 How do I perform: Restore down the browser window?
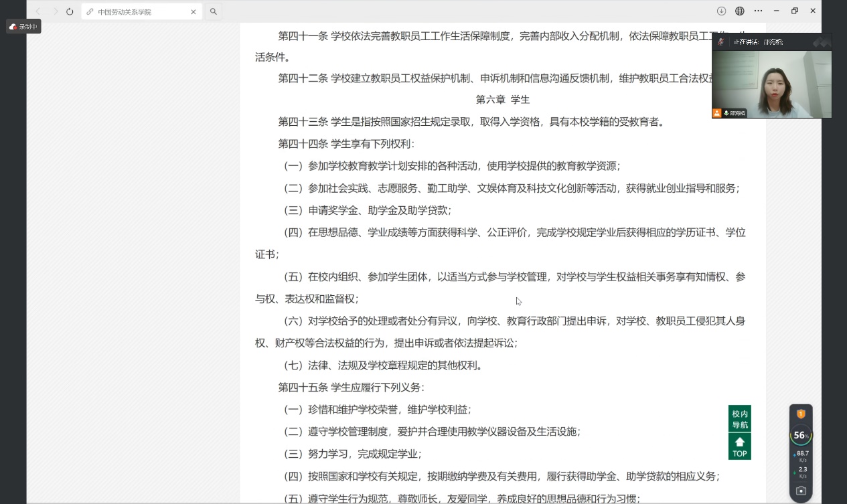pos(795,11)
